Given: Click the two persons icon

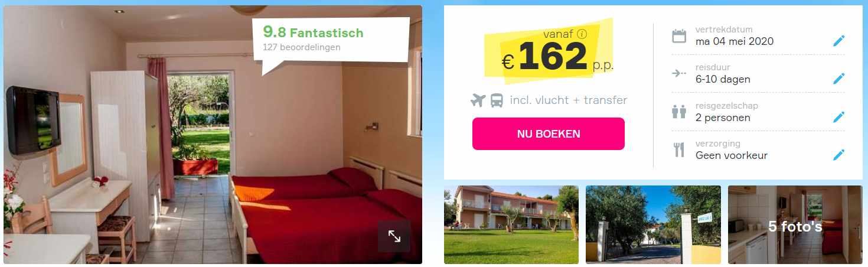Looking at the screenshot, I should pos(679,112).
